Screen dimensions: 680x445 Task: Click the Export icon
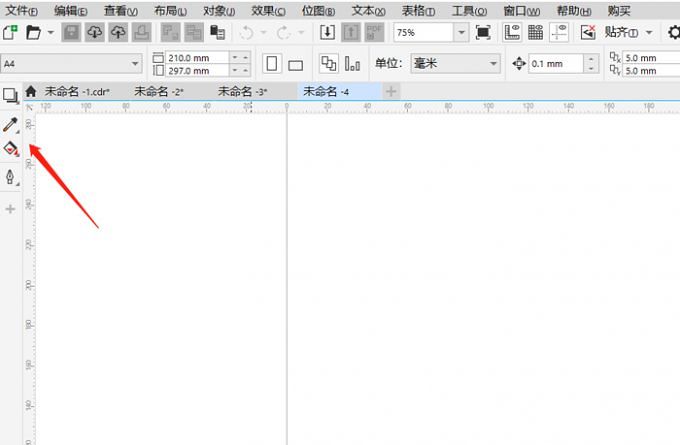(351, 33)
